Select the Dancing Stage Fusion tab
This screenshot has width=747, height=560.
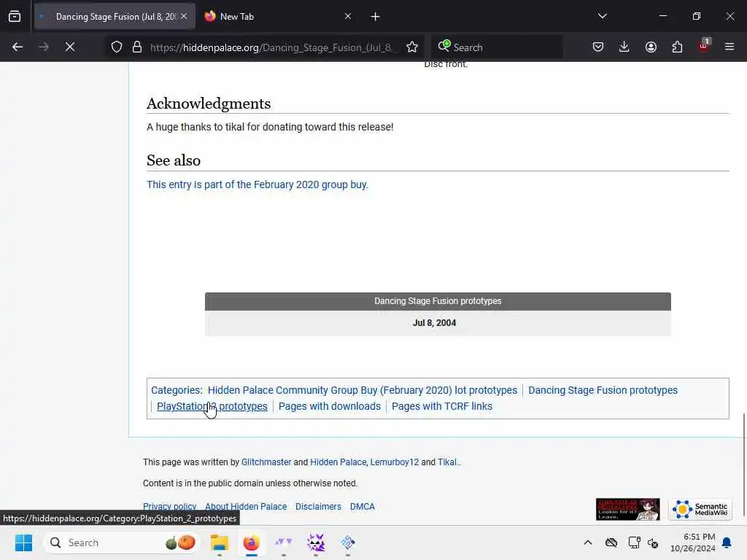pyautogui.click(x=115, y=16)
